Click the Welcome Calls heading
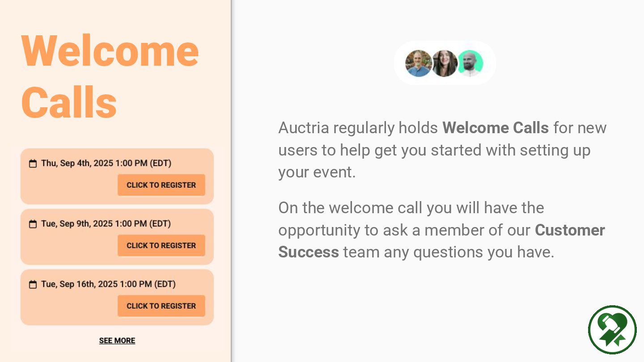Screen dimensions: 644x362 point(110,76)
